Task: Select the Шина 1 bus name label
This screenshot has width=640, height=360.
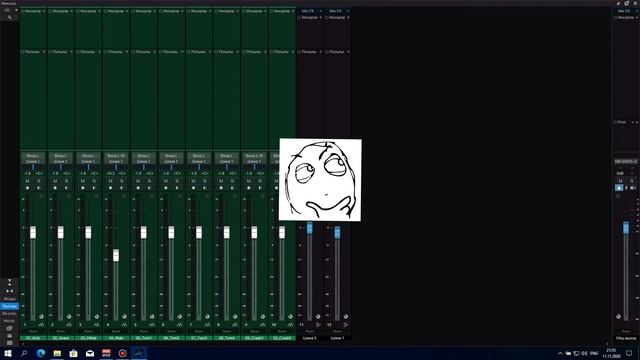Action: point(337,338)
